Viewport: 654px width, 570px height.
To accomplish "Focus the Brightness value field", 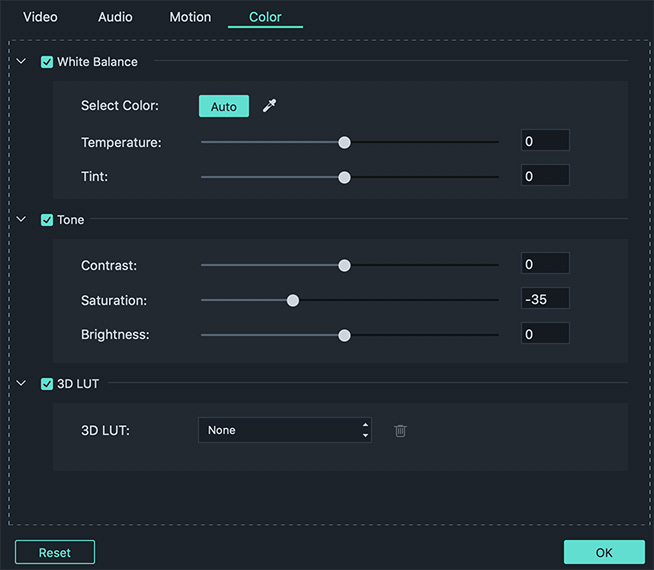I will pyautogui.click(x=545, y=334).
